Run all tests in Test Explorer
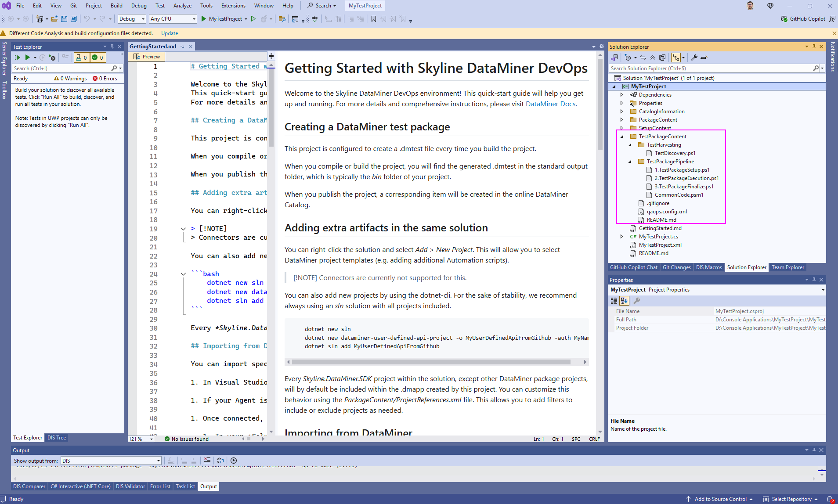 17,57
